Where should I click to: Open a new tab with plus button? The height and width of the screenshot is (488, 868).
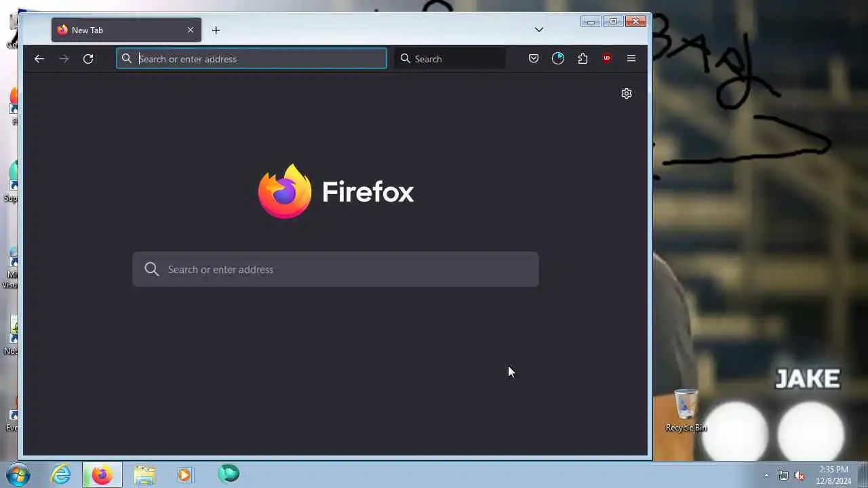coord(216,30)
